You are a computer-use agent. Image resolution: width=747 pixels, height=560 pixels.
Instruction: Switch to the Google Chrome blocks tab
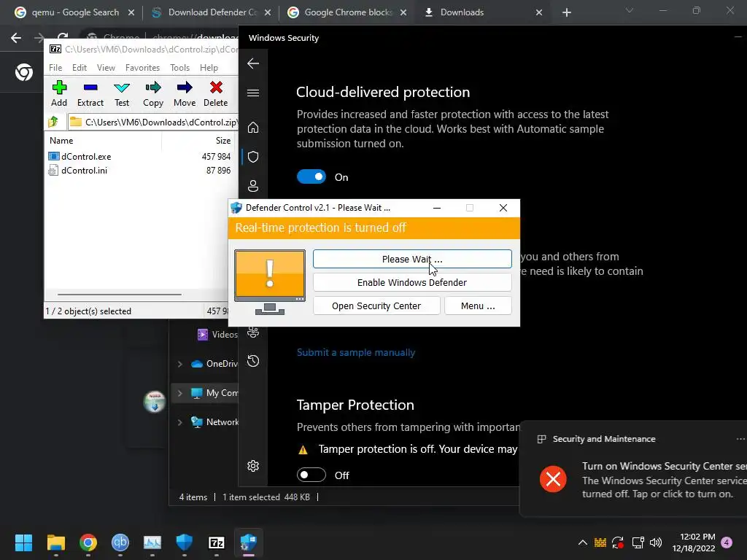pyautogui.click(x=348, y=12)
